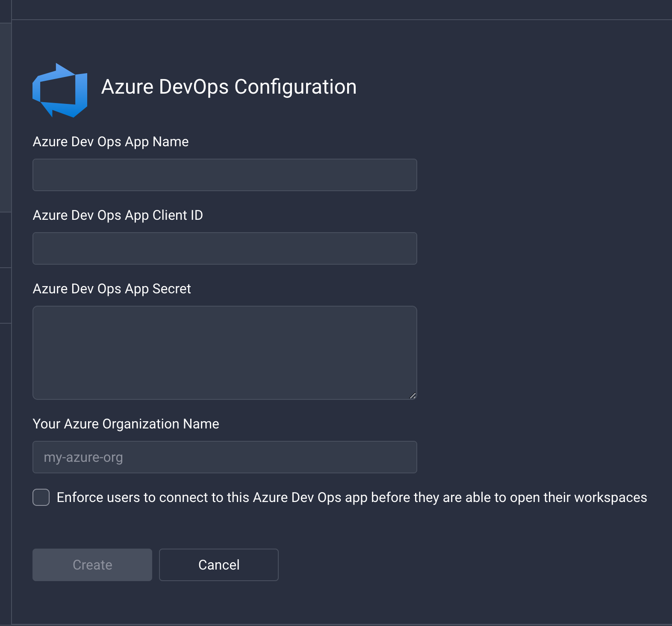This screenshot has height=626, width=672.
Task: Focus the Azure Dev Ops App Name field
Action: (225, 175)
